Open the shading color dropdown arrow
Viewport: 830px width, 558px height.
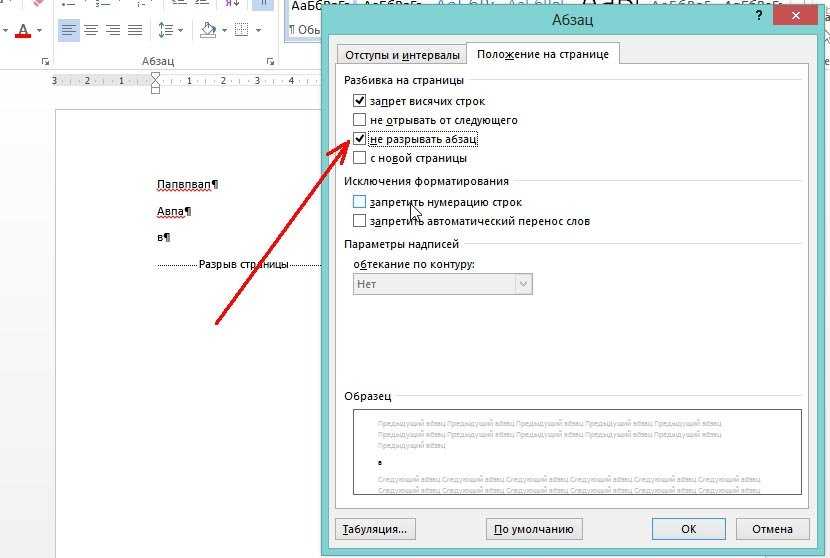click(224, 31)
